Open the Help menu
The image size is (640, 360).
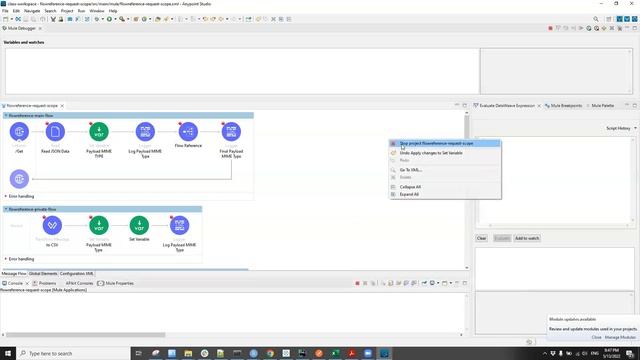(113, 11)
